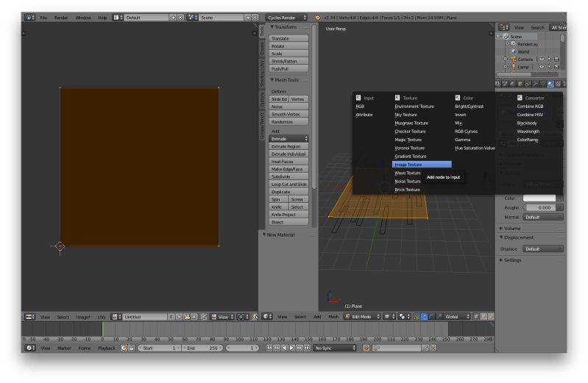The height and width of the screenshot is (383, 588).
Task: Open the Cycles Render engine dropdown
Action: pyautogui.click(x=286, y=18)
